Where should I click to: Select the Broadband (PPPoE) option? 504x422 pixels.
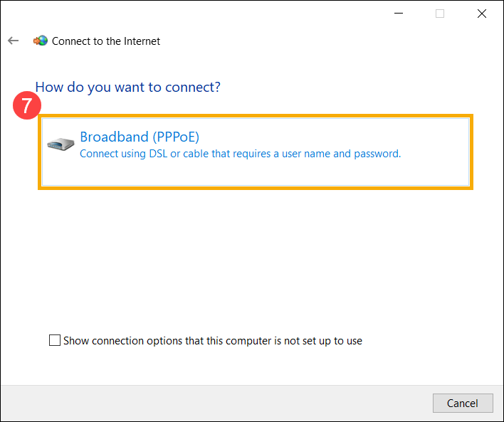[140, 137]
